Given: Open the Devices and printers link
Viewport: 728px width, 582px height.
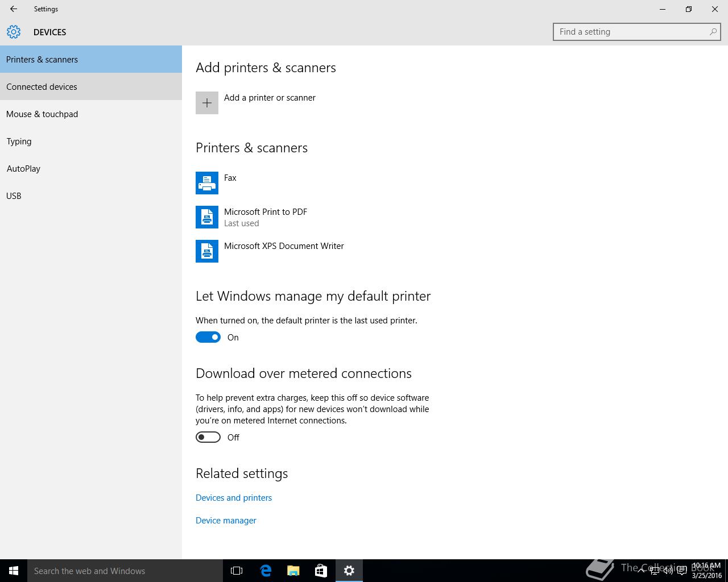Looking at the screenshot, I should point(234,498).
